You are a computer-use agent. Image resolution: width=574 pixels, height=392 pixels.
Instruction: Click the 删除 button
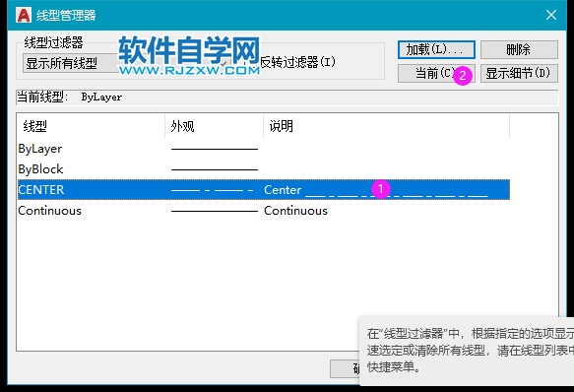[x=519, y=49]
